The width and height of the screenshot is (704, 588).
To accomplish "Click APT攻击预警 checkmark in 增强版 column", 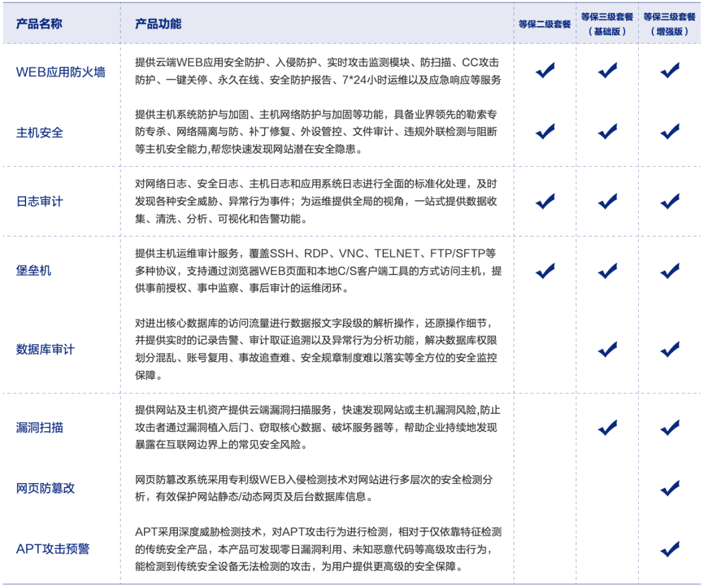I will pos(669,549).
